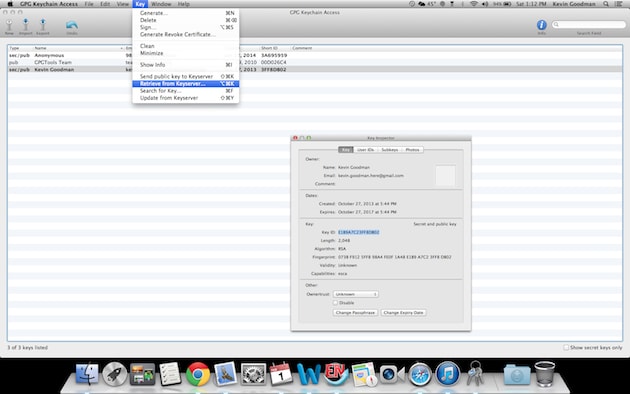This screenshot has width=630, height=394.
Task: Choose Search for Key… menu item
Action: (x=186, y=91)
